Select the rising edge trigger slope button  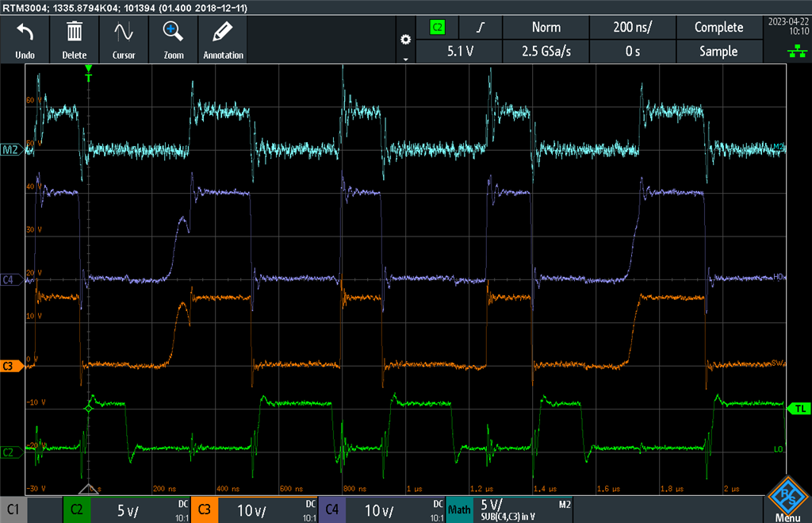click(x=481, y=27)
